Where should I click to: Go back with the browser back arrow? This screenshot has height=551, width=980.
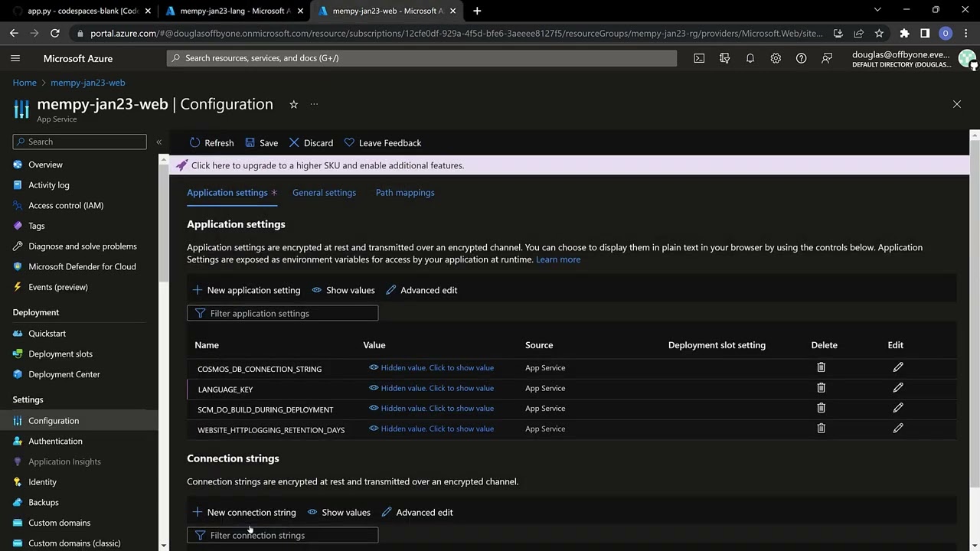tap(14, 34)
